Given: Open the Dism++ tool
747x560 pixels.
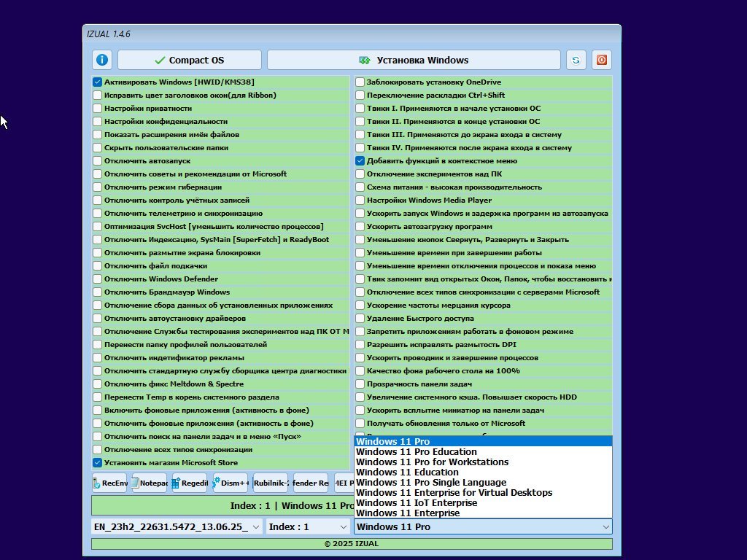Looking at the screenshot, I should 231,483.
